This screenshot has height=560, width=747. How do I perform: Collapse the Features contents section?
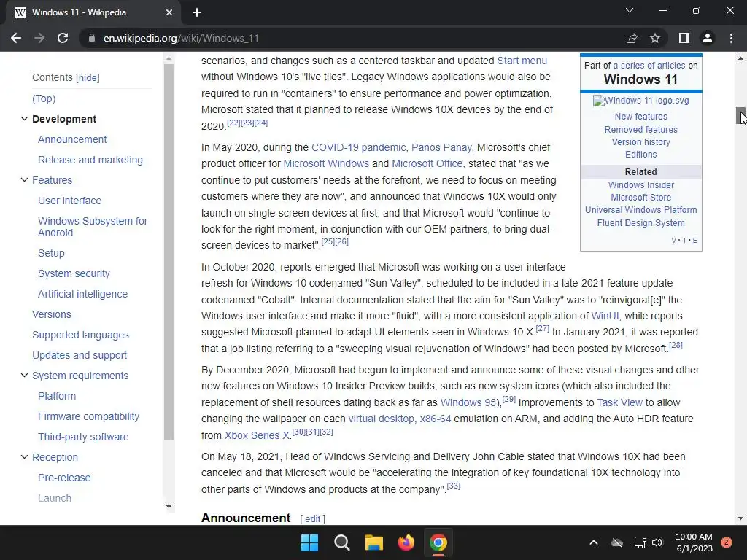(x=24, y=179)
